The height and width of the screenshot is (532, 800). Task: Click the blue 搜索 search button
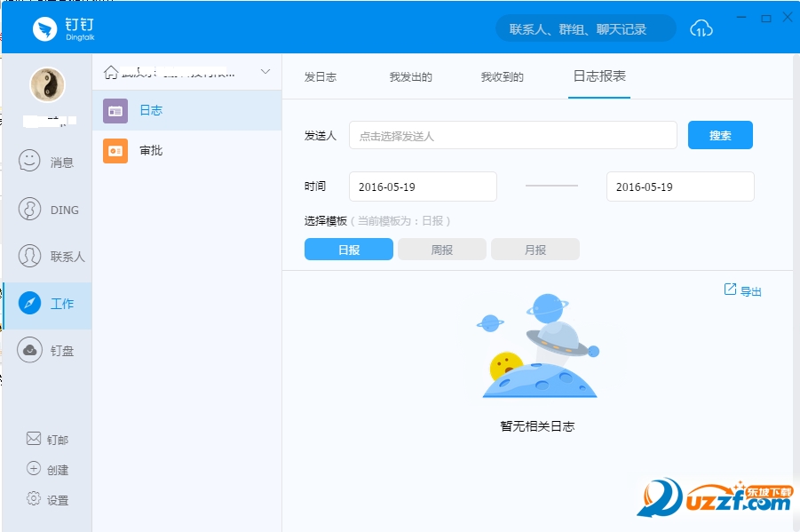coord(720,135)
